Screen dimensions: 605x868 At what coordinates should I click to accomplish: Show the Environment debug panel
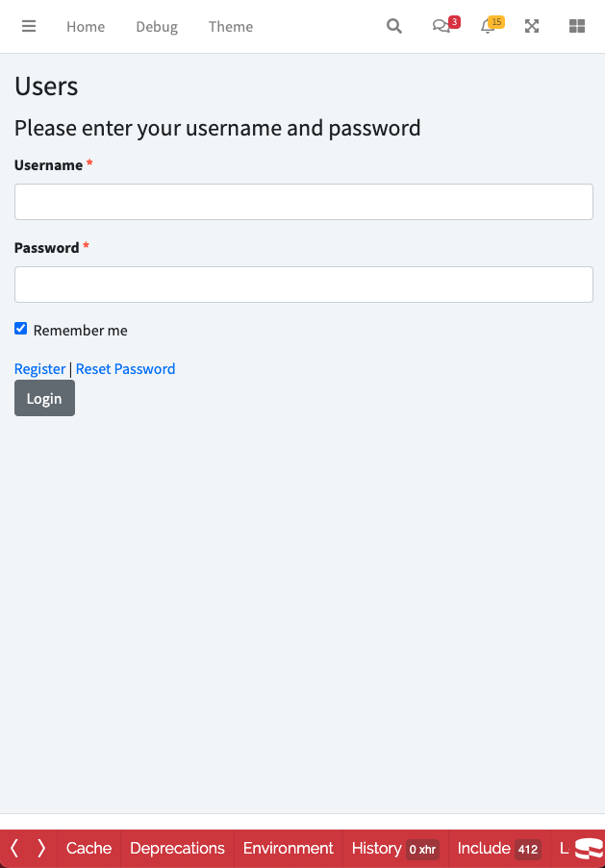[289, 848]
